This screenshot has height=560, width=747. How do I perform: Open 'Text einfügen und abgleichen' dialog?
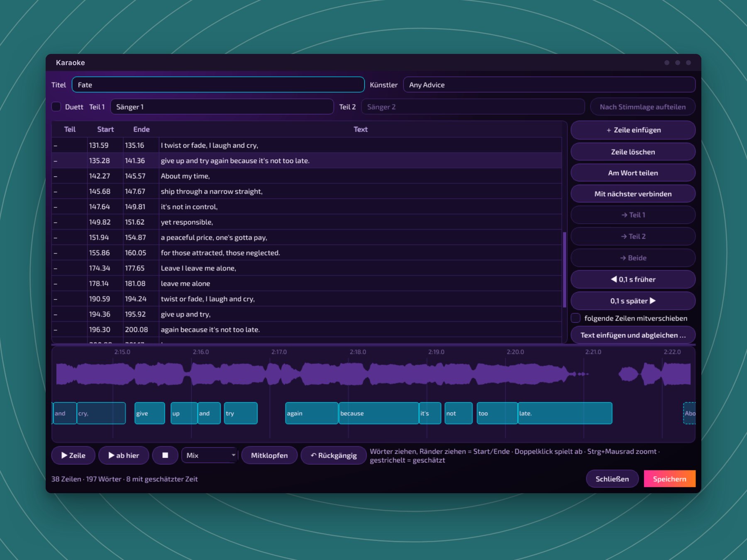pos(633,335)
